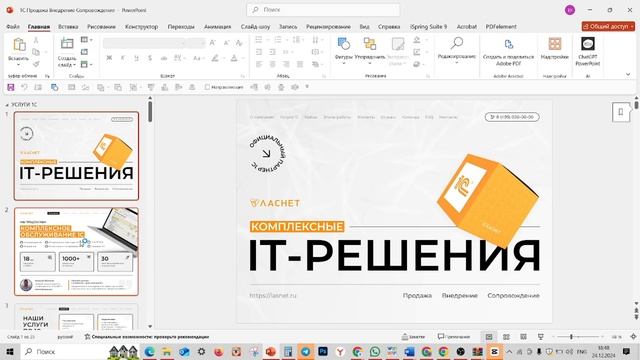Click the Fit slide to window icon
This screenshot has height=360, width=640.
tap(633, 337)
